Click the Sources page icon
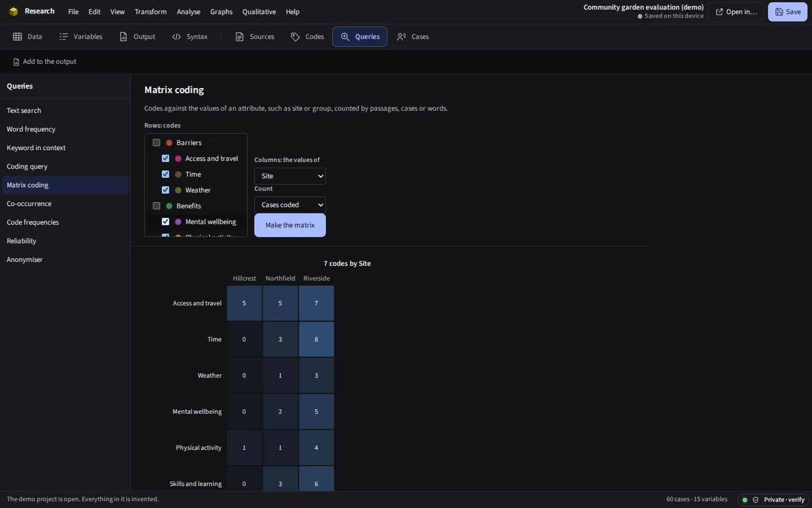Image resolution: width=812 pixels, height=508 pixels. pyautogui.click(x=240, y=37)
